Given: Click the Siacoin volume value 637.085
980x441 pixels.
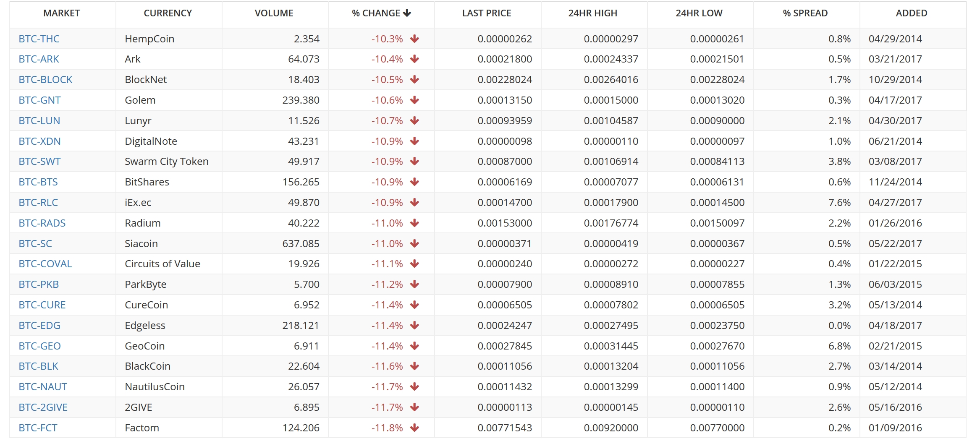Looking at the screenshot, I should (301, 243).
